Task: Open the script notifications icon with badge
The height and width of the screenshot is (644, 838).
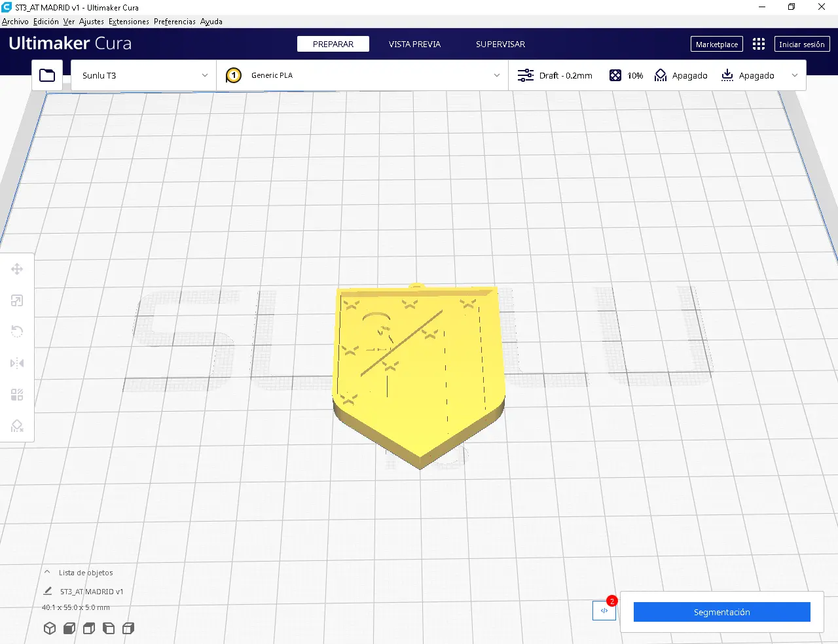Action: point(604,611)
